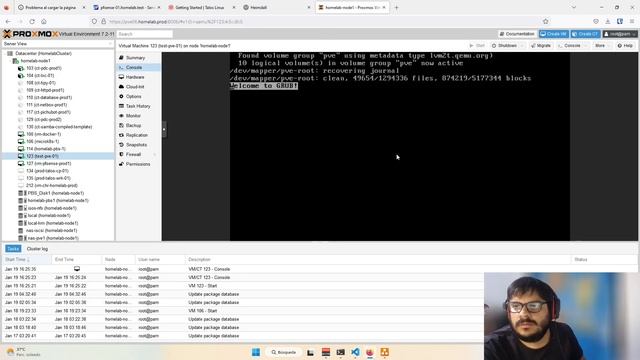This screenshot has width=640, height=360.
Task: Select storage PBS_Disk1 (homelab-node1)
Action: [x=56, y=193]
